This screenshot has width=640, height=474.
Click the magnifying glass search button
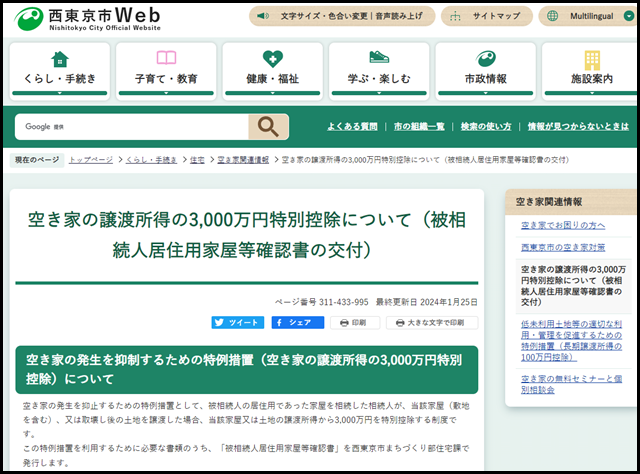click(x=269, y=127)
